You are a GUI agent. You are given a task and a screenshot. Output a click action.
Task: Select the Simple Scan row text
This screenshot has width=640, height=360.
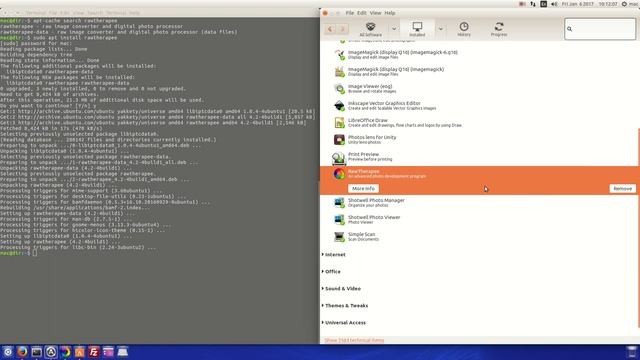[x=363, y=237]
